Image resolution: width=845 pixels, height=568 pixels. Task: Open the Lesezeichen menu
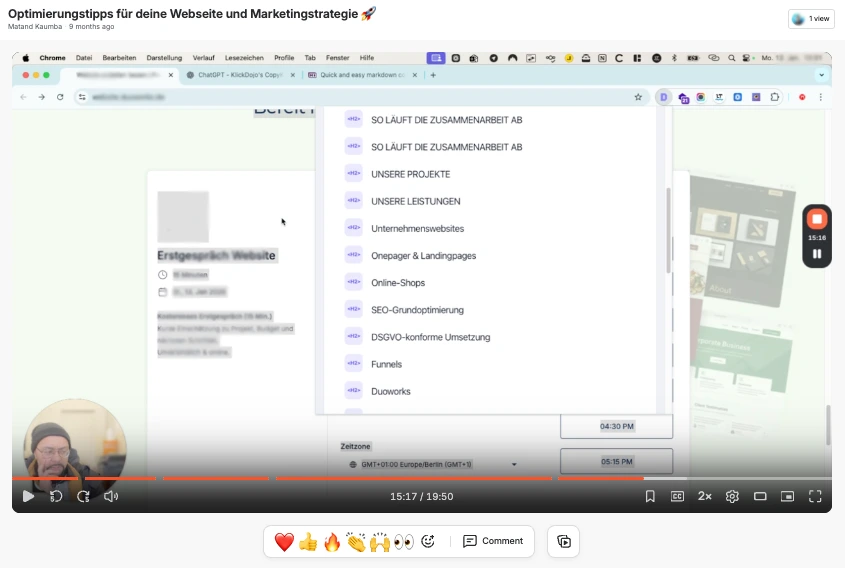[244, 58]
